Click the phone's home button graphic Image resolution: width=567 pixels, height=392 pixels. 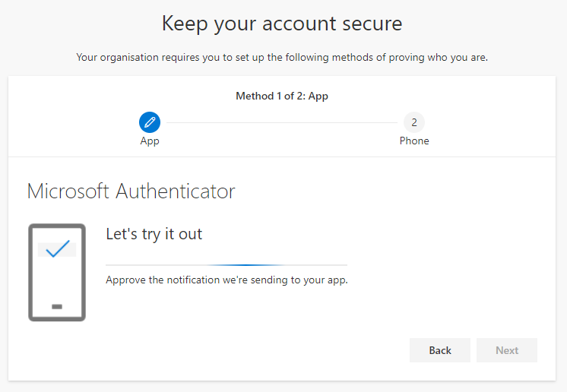pyautogui.click(x=57, y=307)
